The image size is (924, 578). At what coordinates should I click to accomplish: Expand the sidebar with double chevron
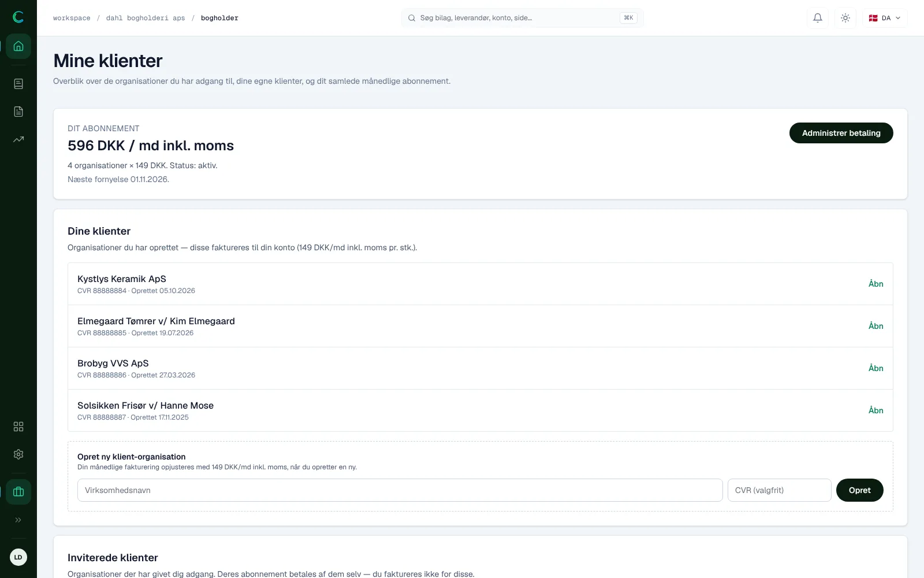click(x=18, y=520)
